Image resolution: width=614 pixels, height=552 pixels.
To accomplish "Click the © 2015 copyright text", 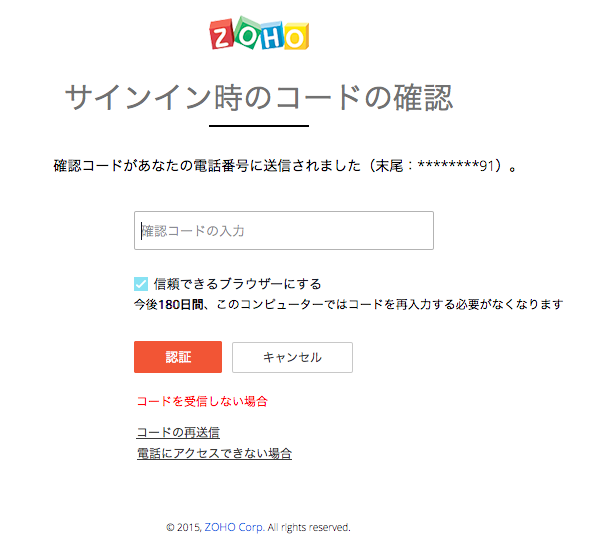I will tap(184, 527).
